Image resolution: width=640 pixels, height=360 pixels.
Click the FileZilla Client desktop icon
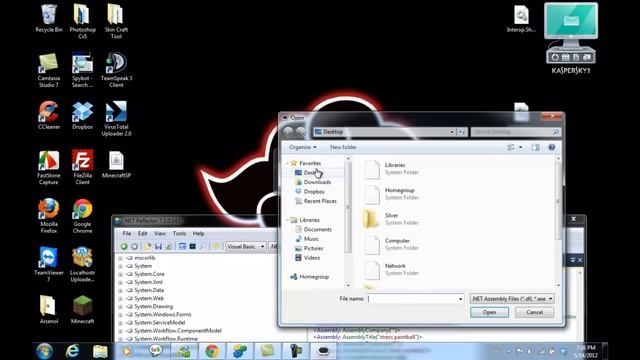(x=82, y=167)
